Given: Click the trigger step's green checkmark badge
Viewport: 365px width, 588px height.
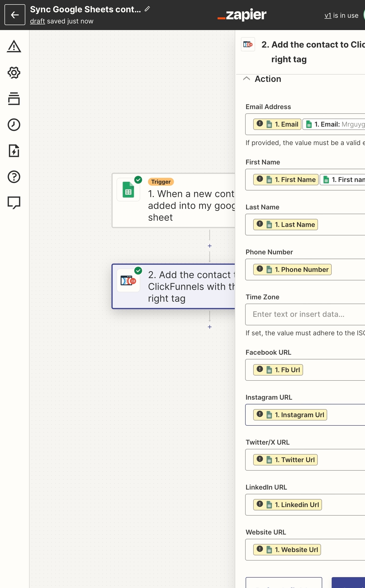Looking at the screenshot, I should pos(138,180).
